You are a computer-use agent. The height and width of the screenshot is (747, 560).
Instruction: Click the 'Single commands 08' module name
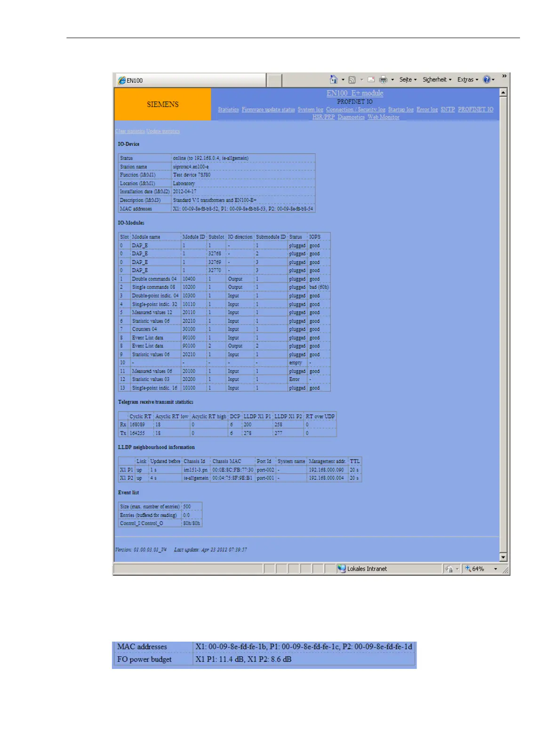153,287
